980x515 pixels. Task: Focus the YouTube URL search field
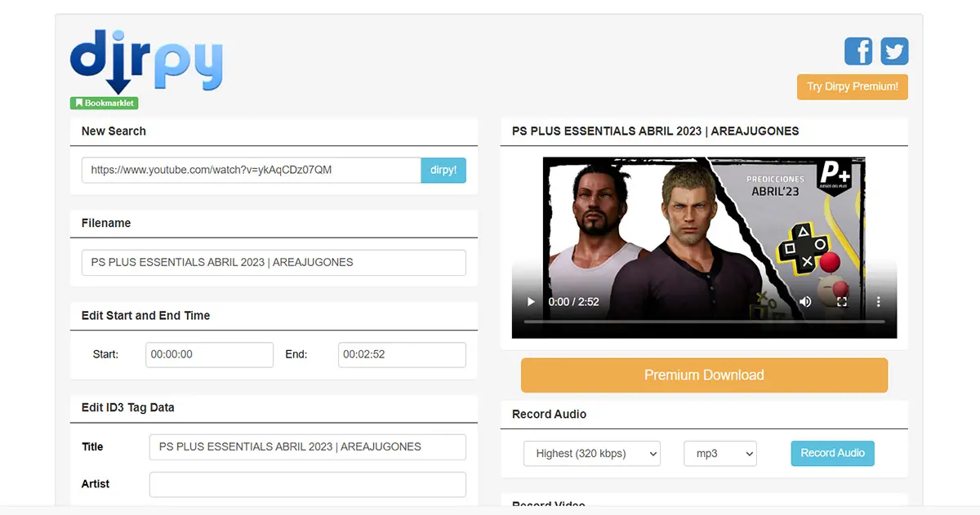252,170
